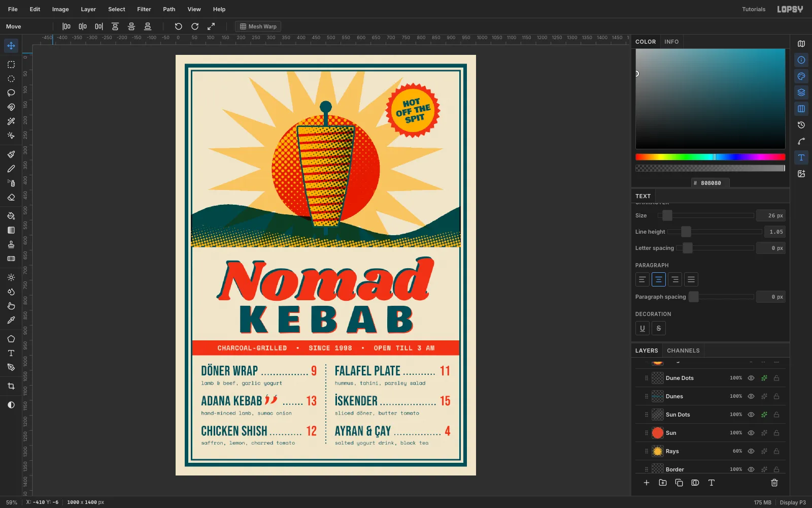The image size is (812, 508).
Task: Adjust the text Size slider
Action: [706, 215]
